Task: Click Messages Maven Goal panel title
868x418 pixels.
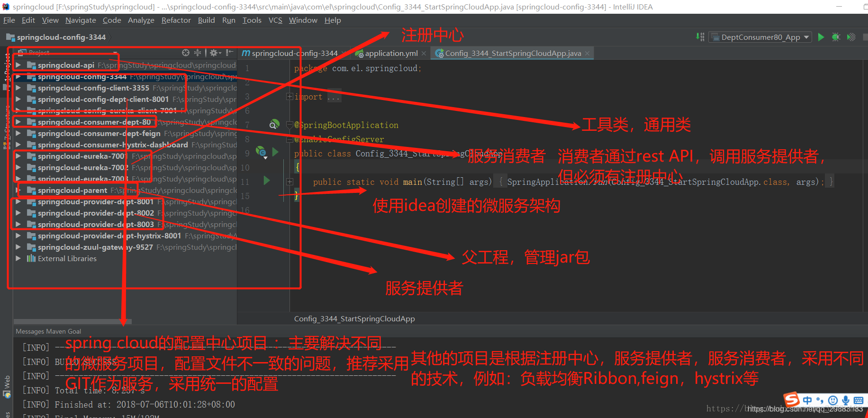Action: point(48,331)
